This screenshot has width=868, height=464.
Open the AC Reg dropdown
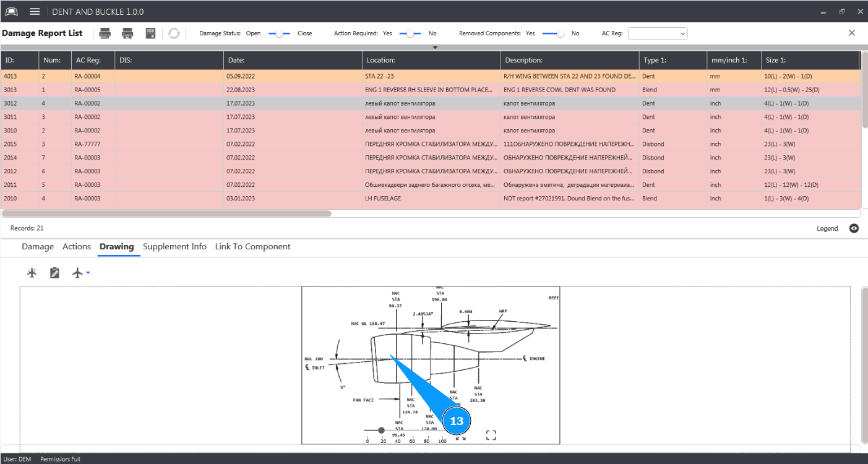[x=658, y=33]
